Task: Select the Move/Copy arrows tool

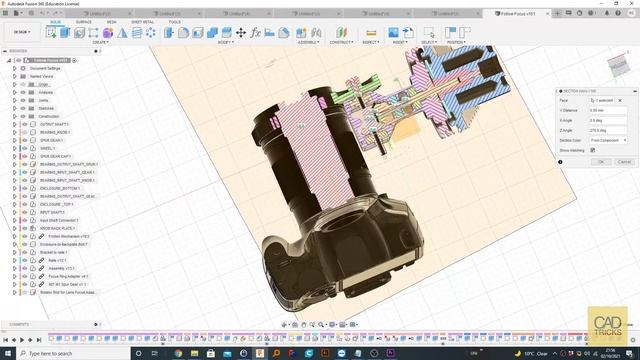Action: pyautogui.click(x=241, y=32)
